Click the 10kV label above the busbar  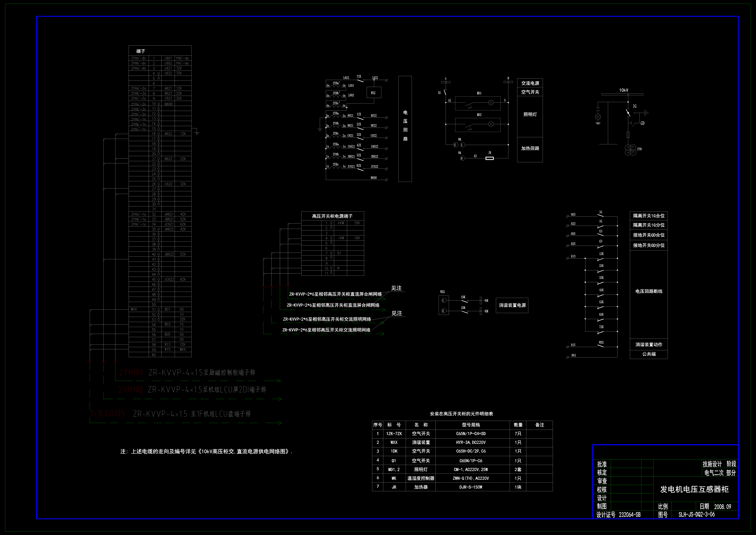pyautogui.click(x=624, y=90)
